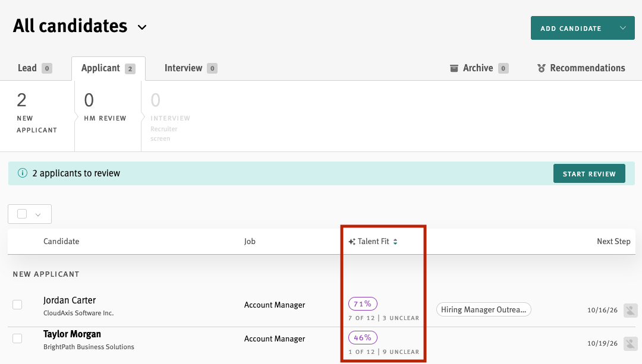Open the Archive tab

pyautogui.click(x=479, y=68)
